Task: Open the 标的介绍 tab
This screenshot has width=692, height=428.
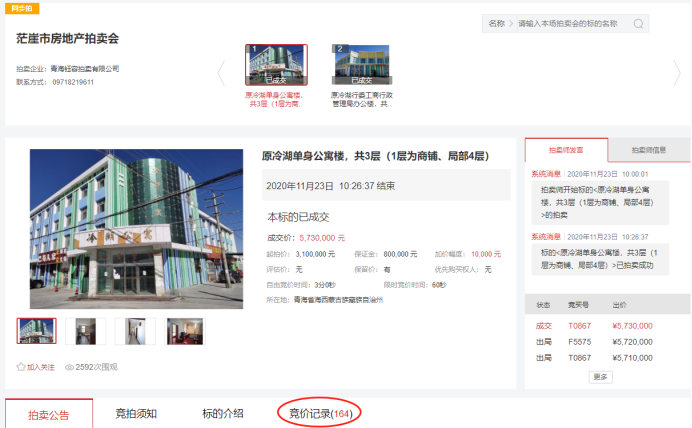Action: click(222, 413)
